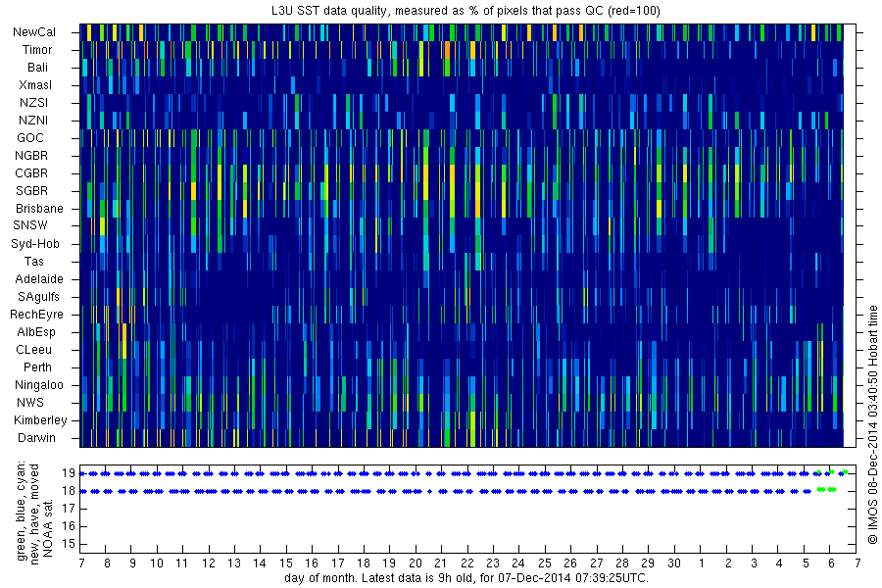This screenshot has height=588, width=882.
Task: Click day 30 on the x-axis
Action: point(674,563)
